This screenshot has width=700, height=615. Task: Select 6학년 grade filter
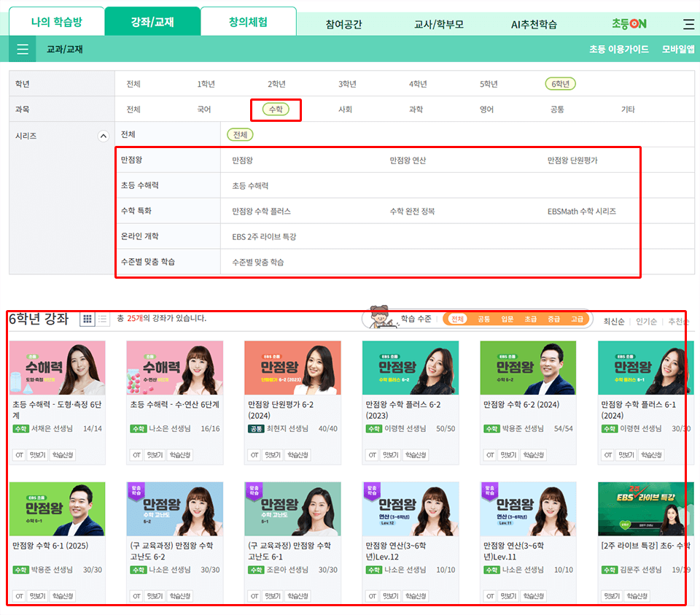[560, 84]
